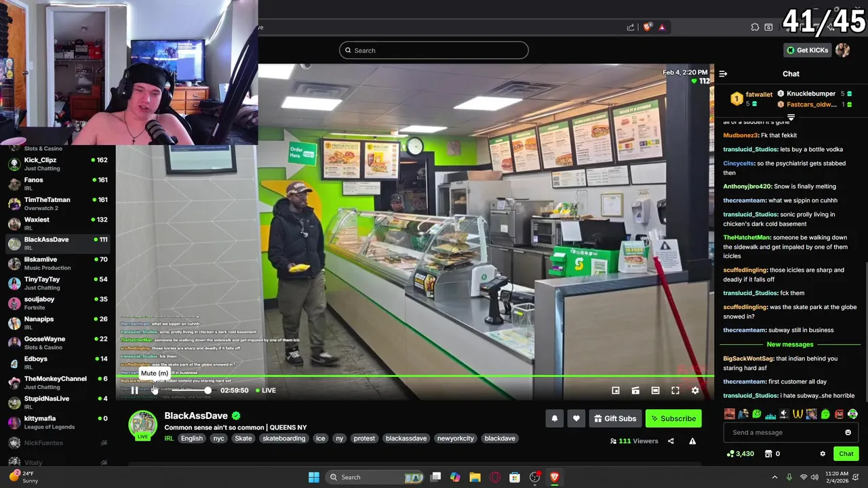This screenshot has width=868, height=488.
Task: Click the newyorkcity stream tag
Action: pyautogui.click(x=456, y=439)
